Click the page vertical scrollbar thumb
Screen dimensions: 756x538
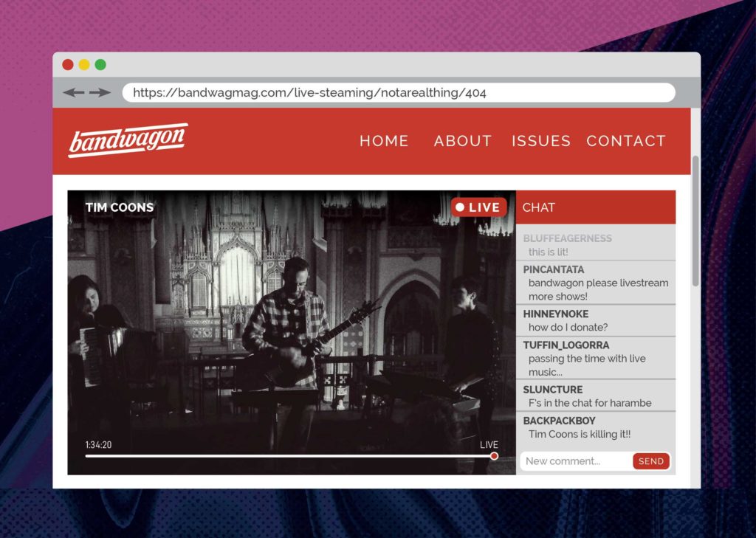(695, 221)
